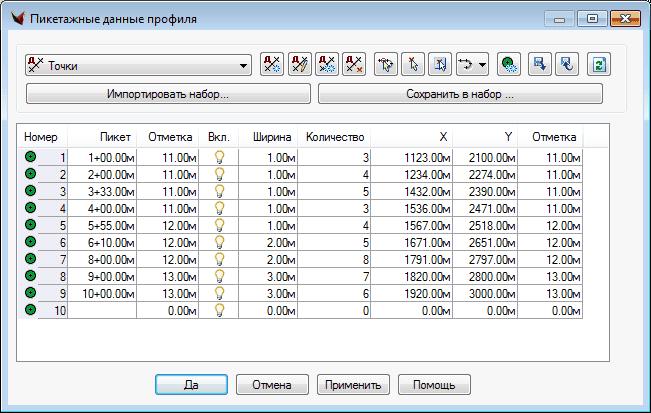Viewport: 651px width, 413px height.
Task: Click the green plus icon in row 5
Action: 30,227
